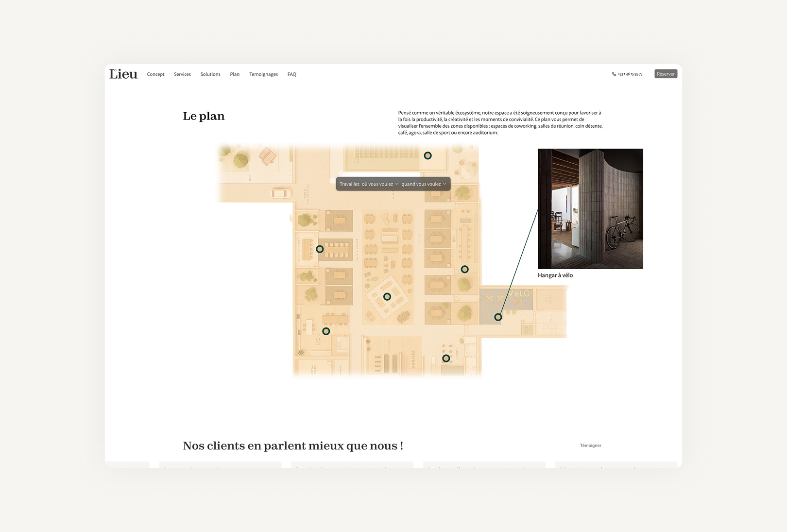
Task: Jump to the Plan section
Action: (235, 74)
